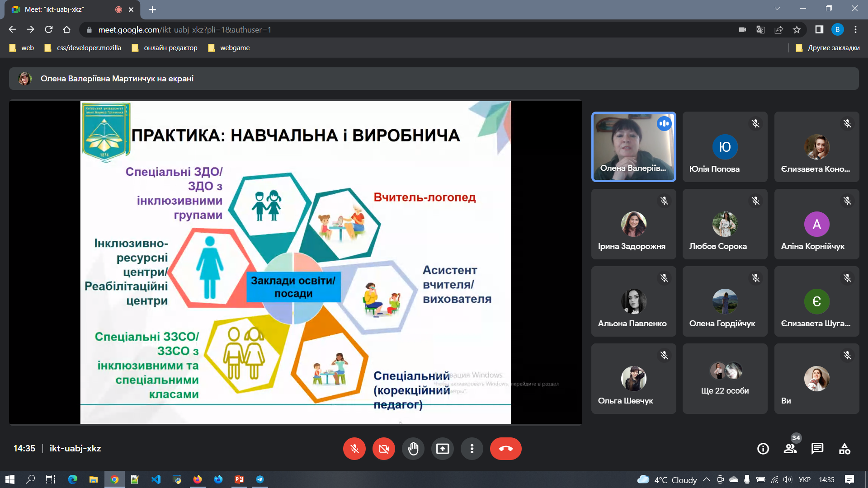Select Олена Валеріївна video thumbnail
This screenshot has height=488, width=868.
pos(633,147)
